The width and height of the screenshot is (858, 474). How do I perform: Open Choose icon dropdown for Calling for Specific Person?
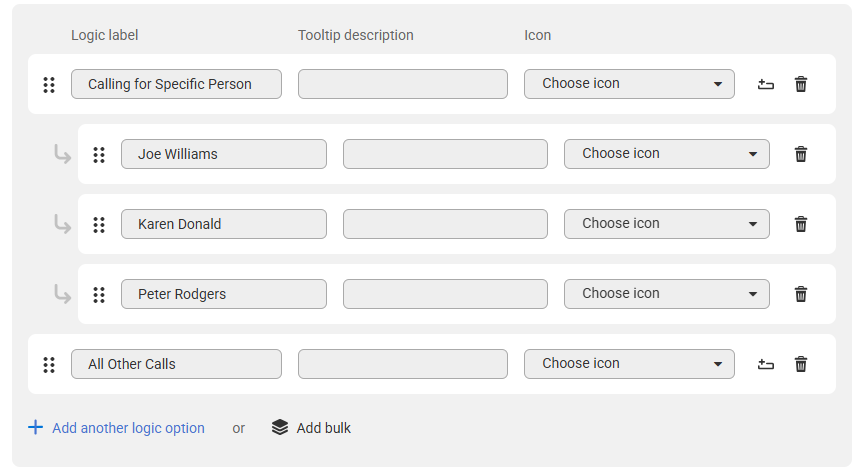pyautogui.click(x=629, y=84)
